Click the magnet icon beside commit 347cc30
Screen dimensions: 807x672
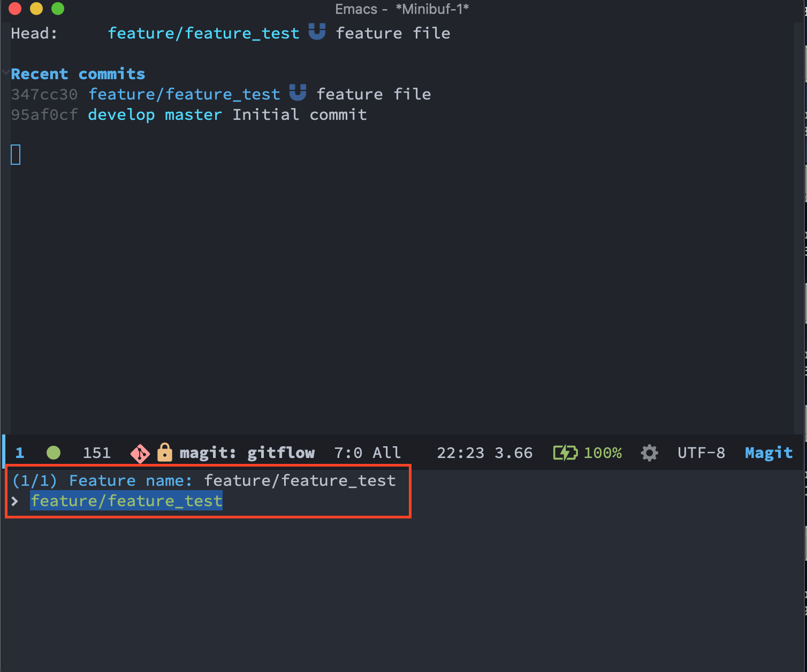298,93
